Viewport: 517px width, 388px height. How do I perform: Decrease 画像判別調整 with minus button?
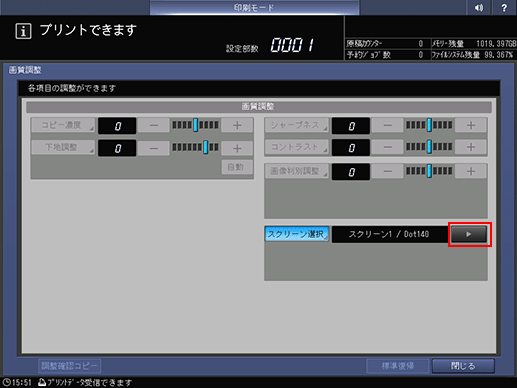click(x=387, y=171)
